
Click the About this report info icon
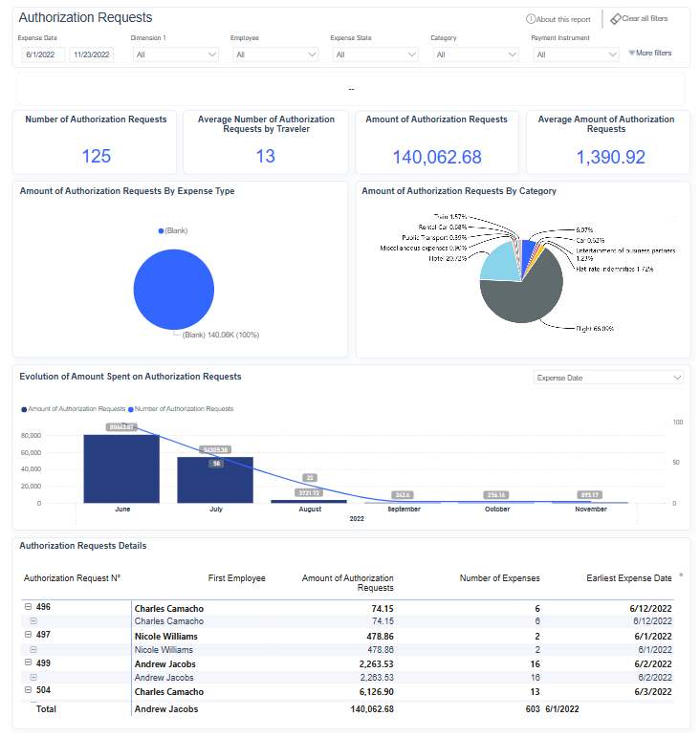tap(530, 19)
